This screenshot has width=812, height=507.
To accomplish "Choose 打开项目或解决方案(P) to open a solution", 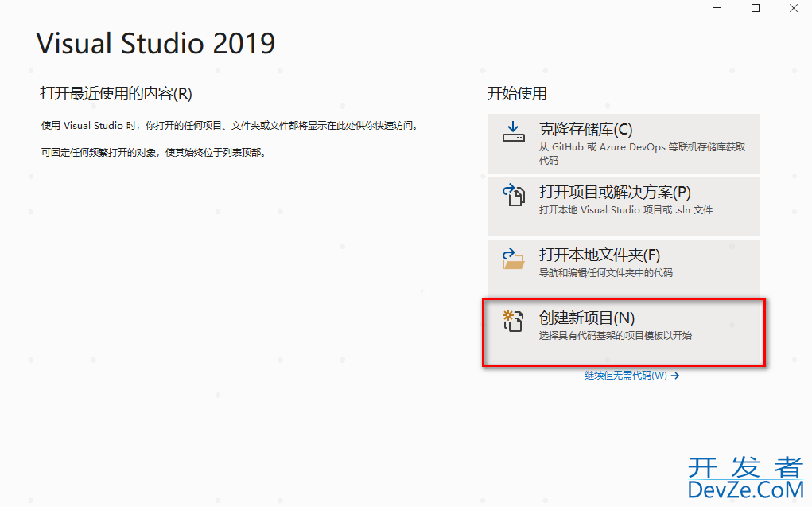I will 615,193.
